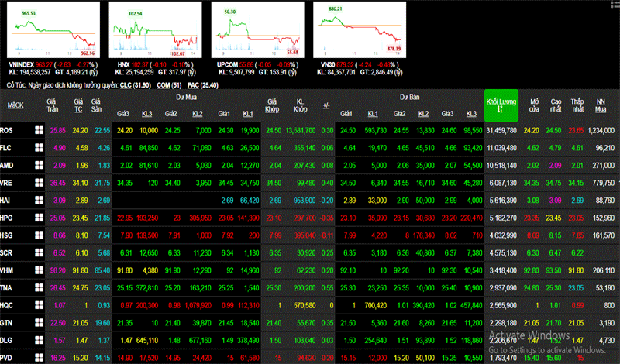The height and width of the screenshot is (364, 620).
Task: Click the Giá Khớp column header
Action: pos(272,105)
